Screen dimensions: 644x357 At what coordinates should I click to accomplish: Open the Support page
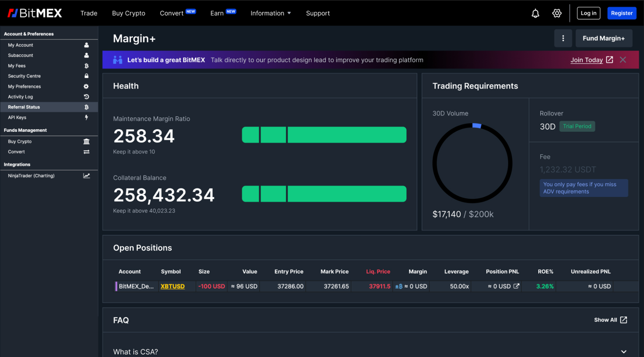coord(318,13)
